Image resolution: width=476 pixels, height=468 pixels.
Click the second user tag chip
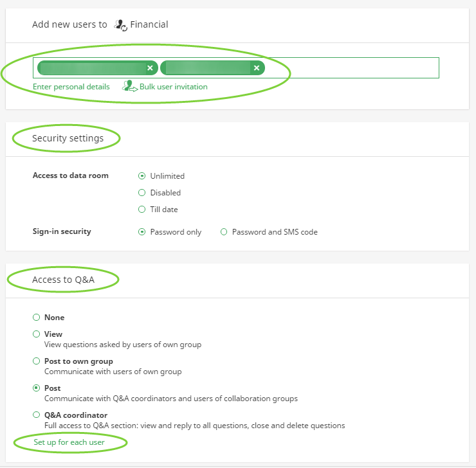click(x=205, y=67)
